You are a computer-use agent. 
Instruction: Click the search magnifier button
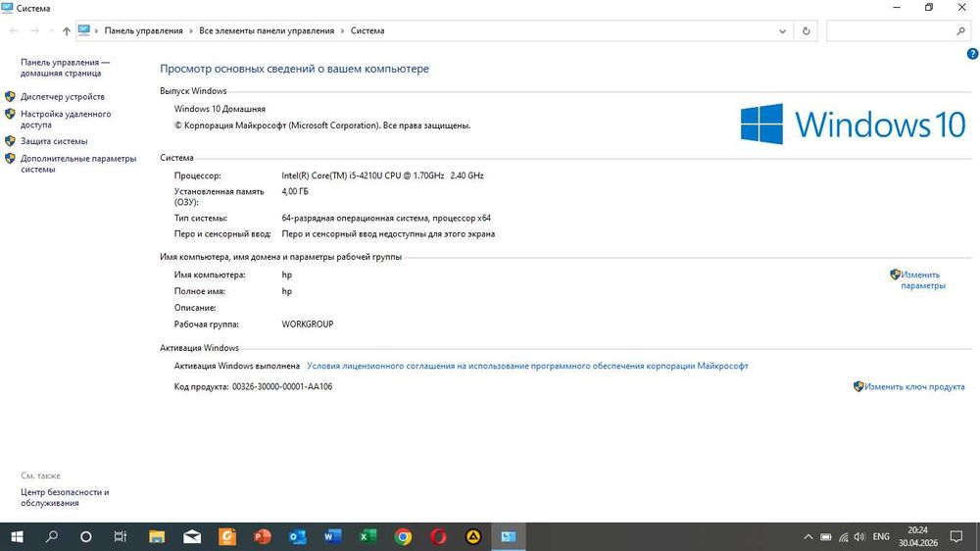click(x=960, y=30)
